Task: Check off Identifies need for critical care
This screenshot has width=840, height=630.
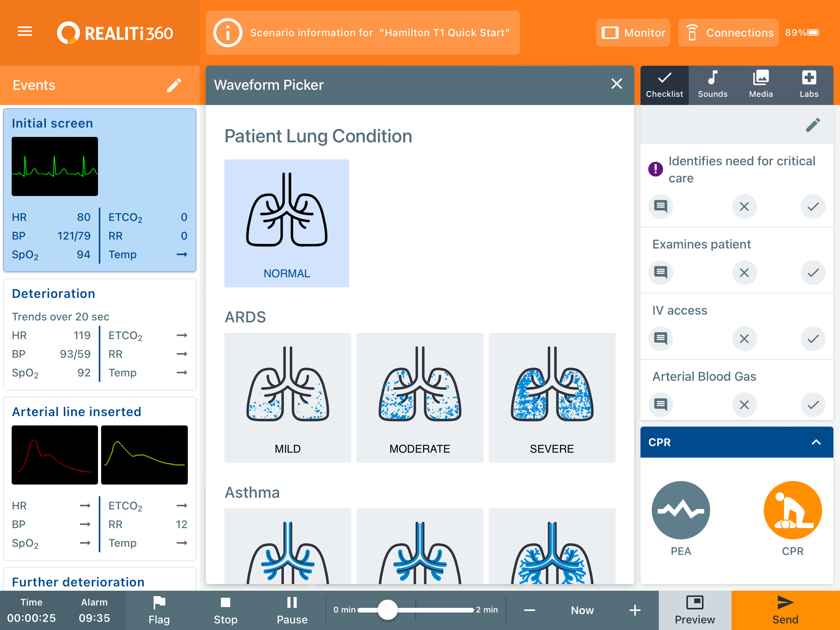Action: (x=813, y=206)
